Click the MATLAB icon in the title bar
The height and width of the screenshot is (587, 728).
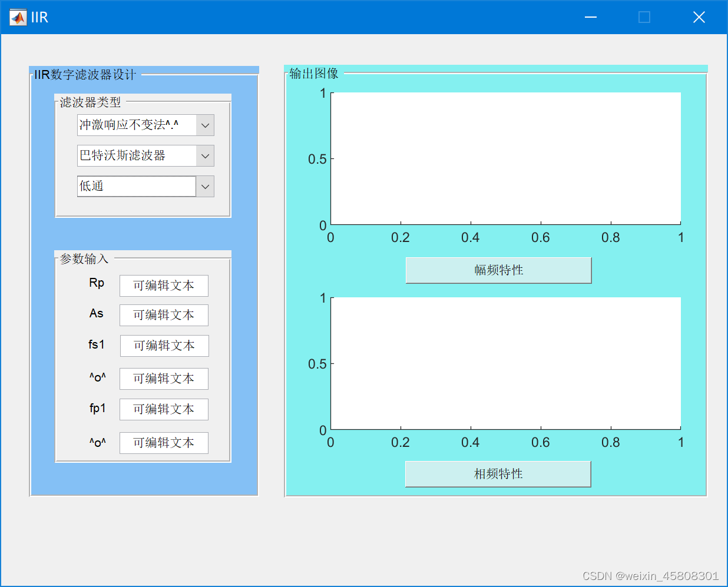(x=16, y=17)
